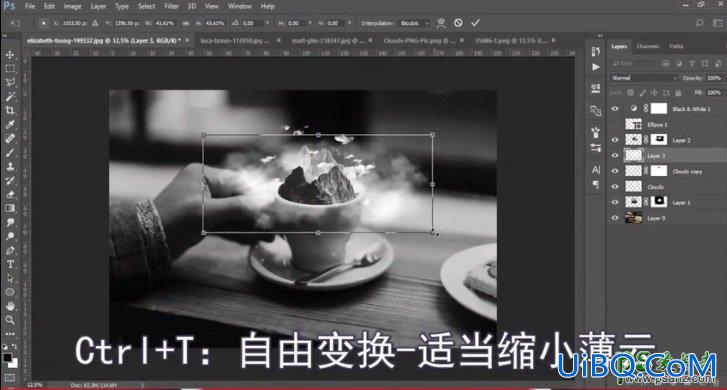Image resolution: width=727 pixels, height=390 pixels.
Task: Select the Gradient tool
Action: [10, 208]
